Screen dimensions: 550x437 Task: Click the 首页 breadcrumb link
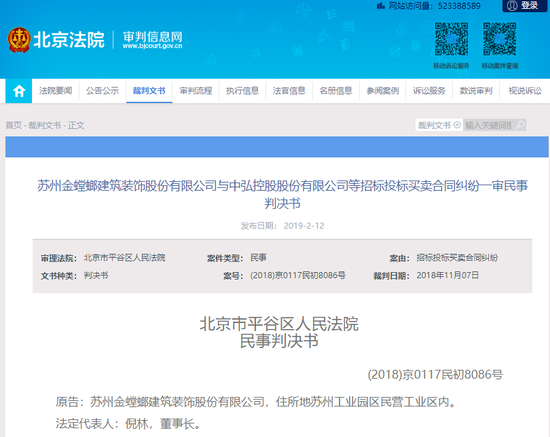click(x=13, y=125)
